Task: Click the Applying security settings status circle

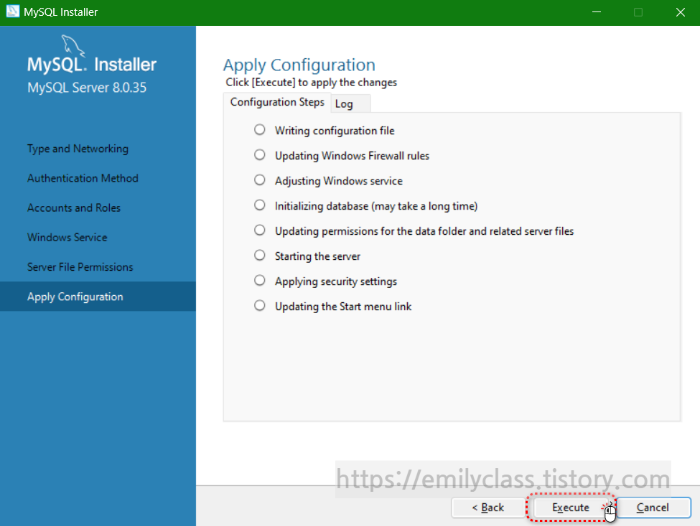Action: click(x=259, y=280)
